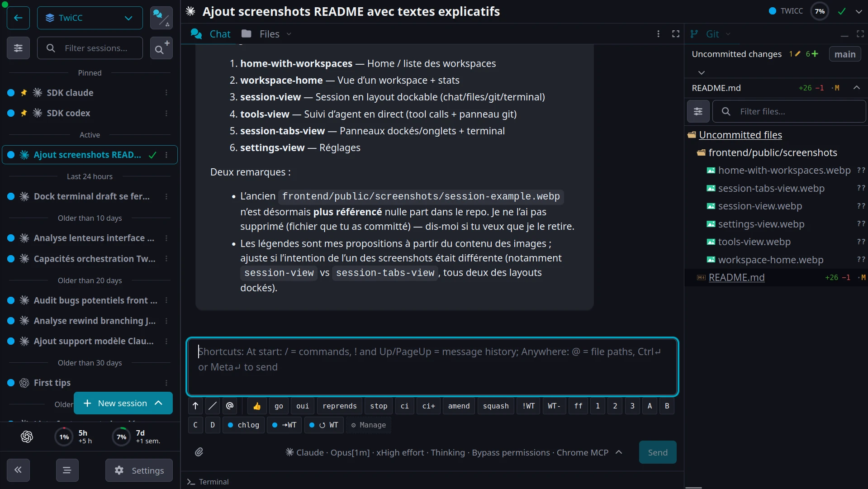The width and height of the screenshot is (868, 489).
Task: Collapse the README.md diff header
Action: (x=856, y=88)
